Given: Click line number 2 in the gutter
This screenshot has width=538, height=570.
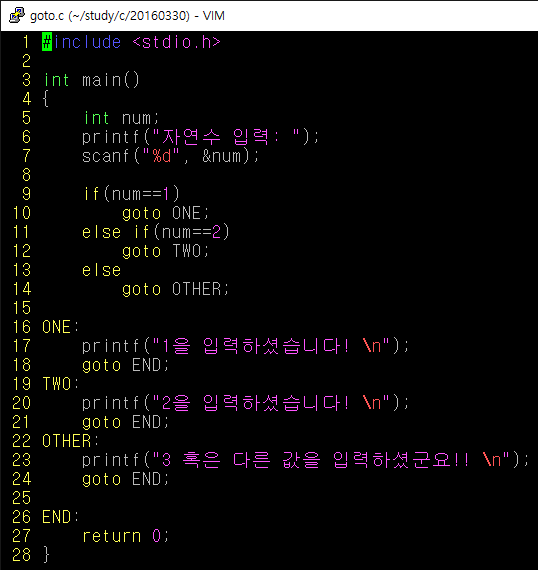Looking at the screenshot, I should (26, 61).
